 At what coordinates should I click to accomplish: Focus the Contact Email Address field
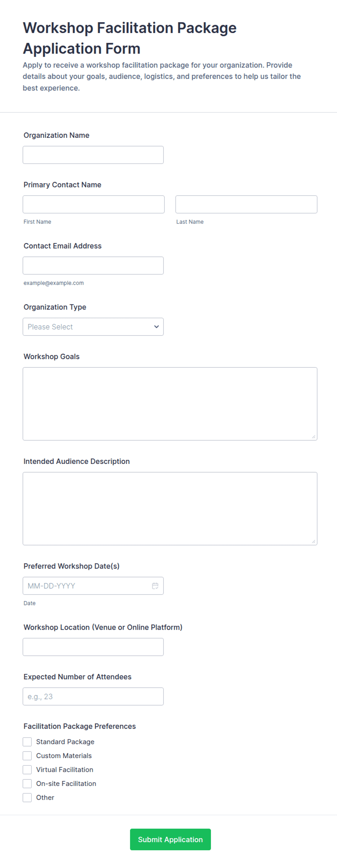point(93,266)
